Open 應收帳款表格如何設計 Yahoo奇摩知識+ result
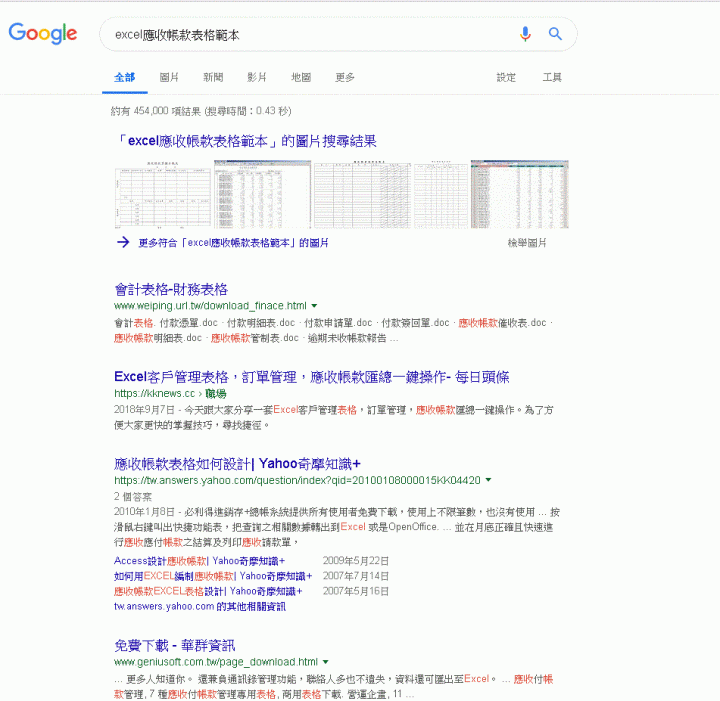720x701 pixels. (x=237, y=464)
